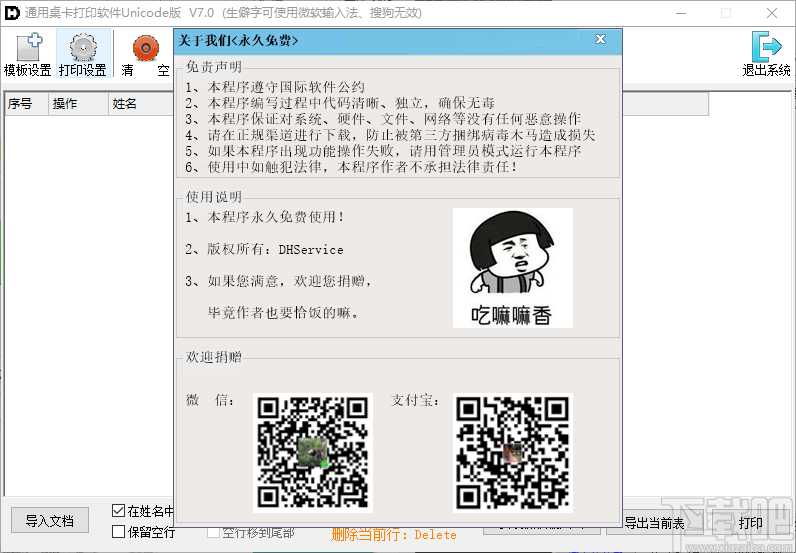Image resolution: width=796 pixels, height=553 pixels.
Task: Close the 关于我们 dialog
Action: (x=601, y=39)
